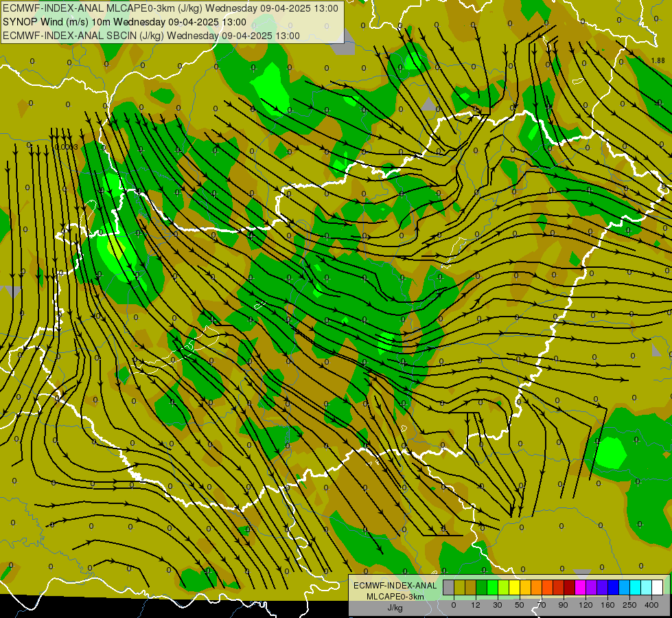Select the amber legend swatch
The width and height of the screenshot is (672, 618).
(x=525, y=587)
